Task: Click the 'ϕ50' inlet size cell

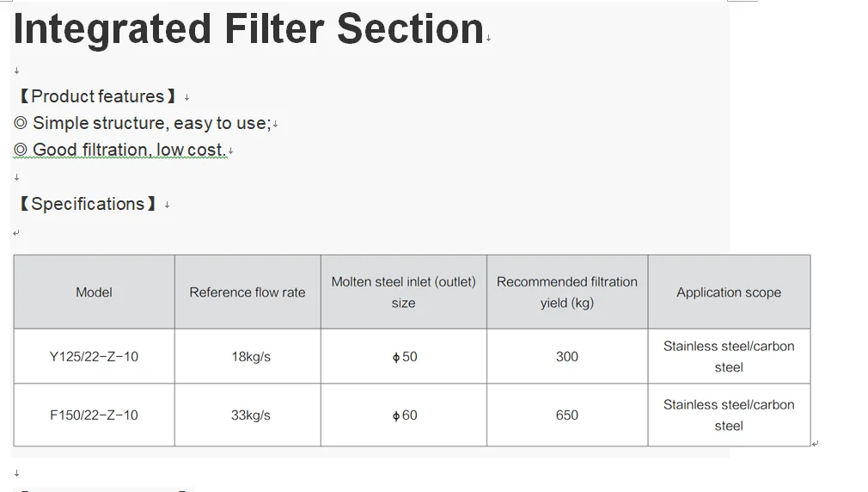Action: coord(404,356)
